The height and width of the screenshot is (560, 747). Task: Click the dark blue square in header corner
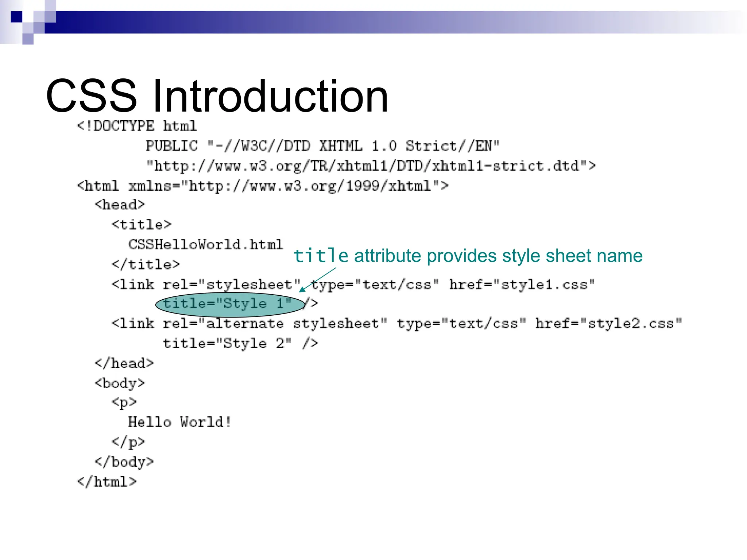point(16,17)
